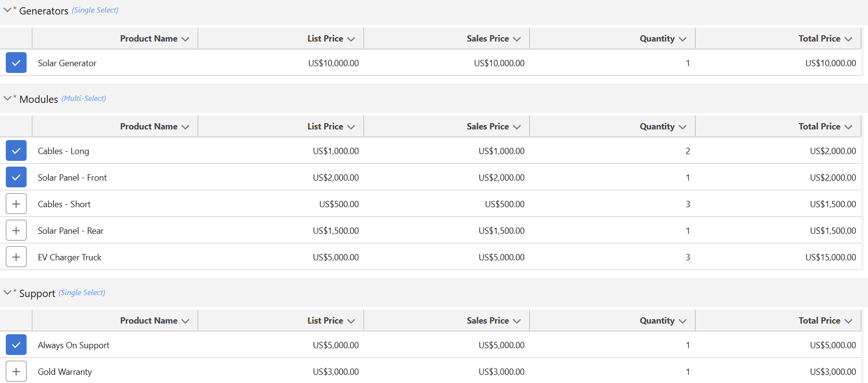868x383 pixels.
Task: Open Generators List Price column dropdown
Action: (351, 39)
